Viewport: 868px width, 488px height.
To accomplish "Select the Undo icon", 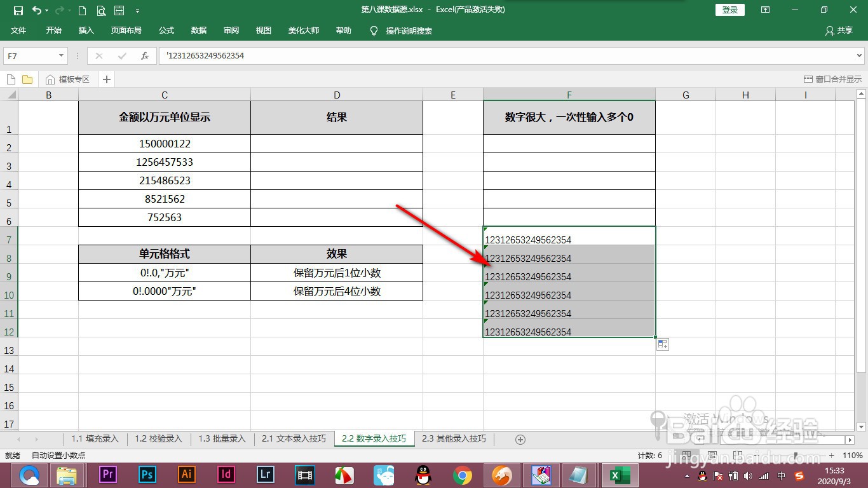I will [36, 10].
